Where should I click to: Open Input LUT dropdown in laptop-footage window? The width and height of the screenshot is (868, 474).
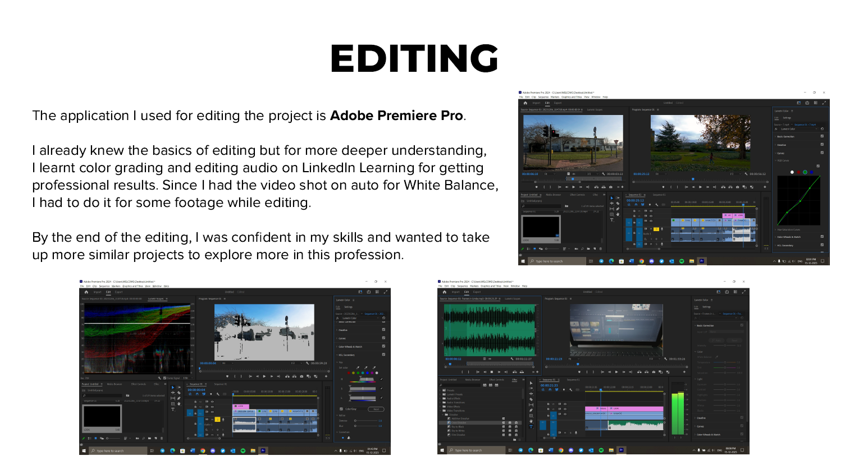click(727, 332)
